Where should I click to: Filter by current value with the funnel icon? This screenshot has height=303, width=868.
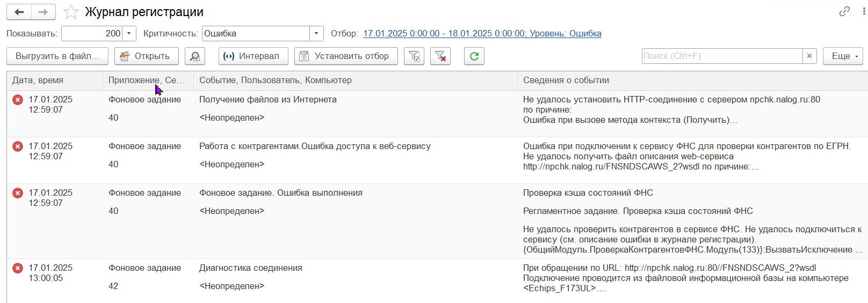tap(414, 56)
